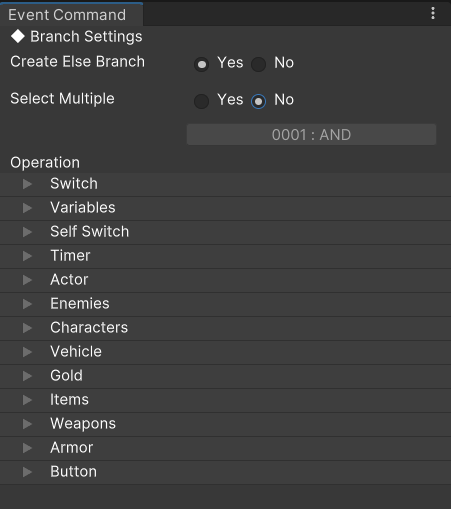Select No for Create Else Branch
This screenshot has height=509, width=453.
point(258,64)
